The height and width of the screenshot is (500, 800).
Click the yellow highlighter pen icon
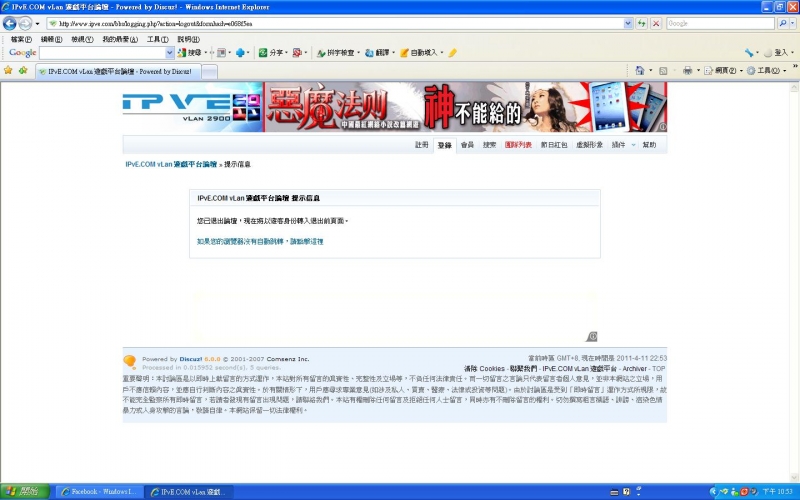(x=453, y=53)
